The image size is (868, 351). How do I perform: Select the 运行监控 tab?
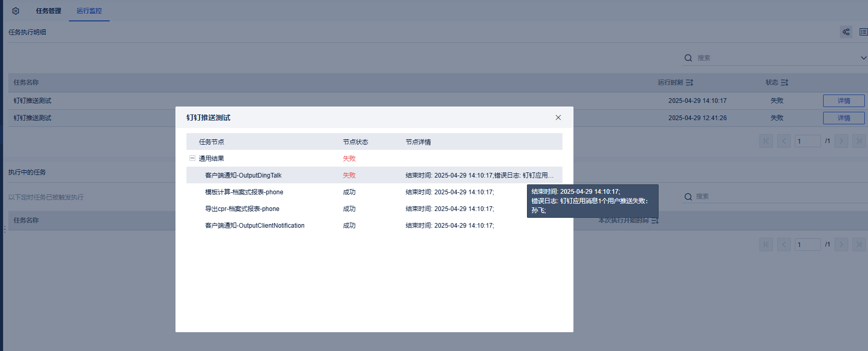click(89, 11)
